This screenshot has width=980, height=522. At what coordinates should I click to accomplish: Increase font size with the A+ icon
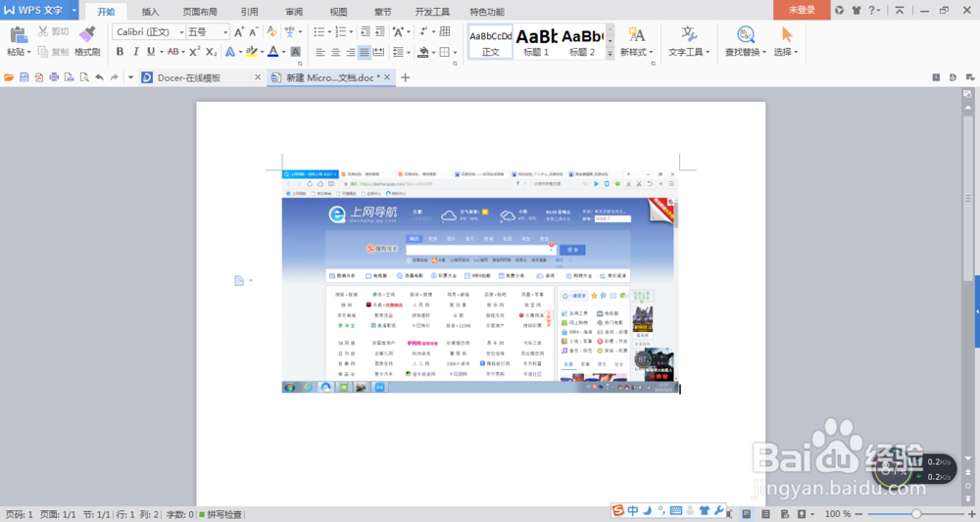pos(239,32)
